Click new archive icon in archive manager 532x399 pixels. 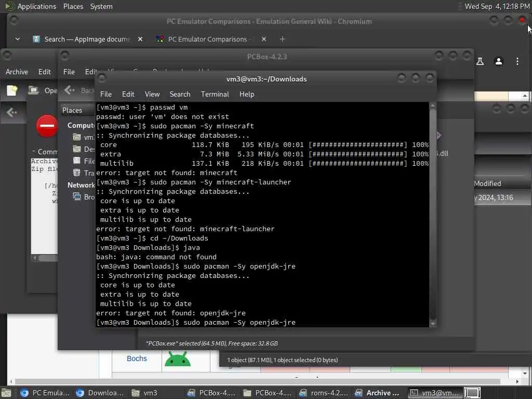(x=12, y=90)
